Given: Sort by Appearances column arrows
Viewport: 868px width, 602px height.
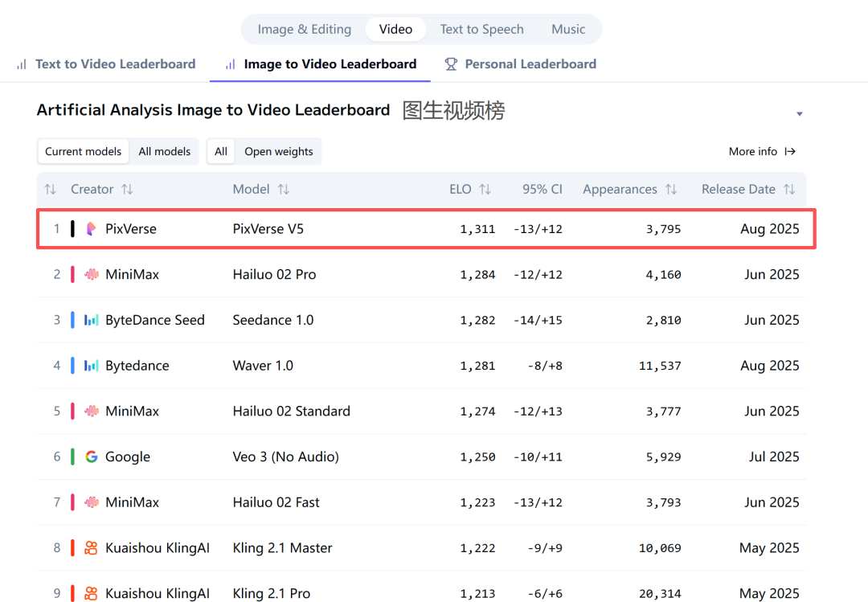Looking at the screenshot, I should [671, 190].
